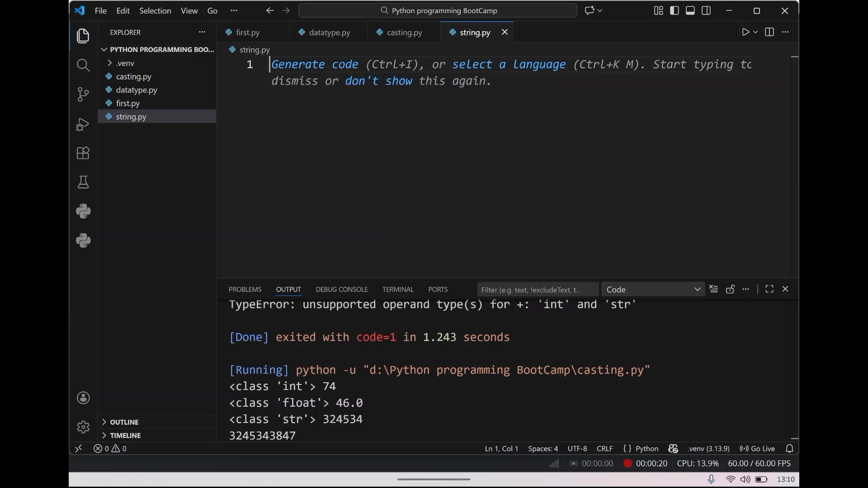Open the Search view in activity bar
The width and height of the screenshot is (868, 488).
coord(83,66)
